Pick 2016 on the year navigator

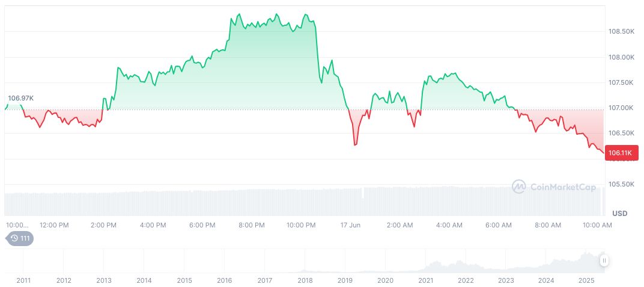[x=225, y=280]
